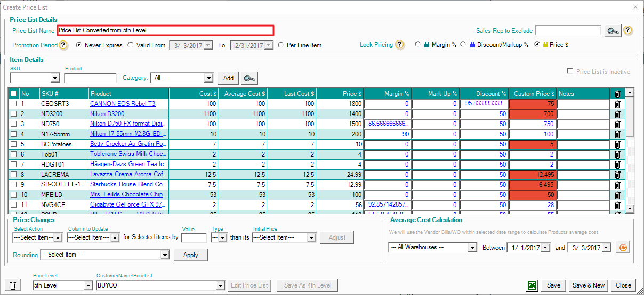The height and width of the screenshot is (295, 644).
Task: Expand the Category dropdown
Action: pos(209,78)
